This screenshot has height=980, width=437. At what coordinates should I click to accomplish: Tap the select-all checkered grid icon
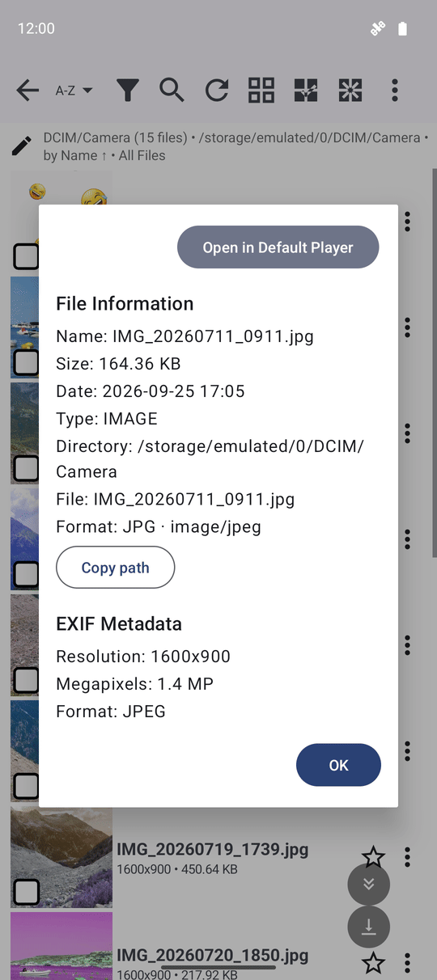pyautogui.click(x=305, y=90)
